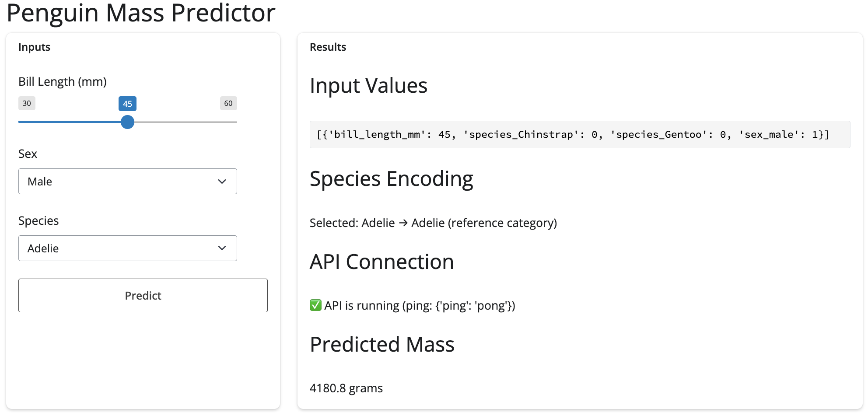868x419 pixels.
Task: Click the Predicted Mass heading
Action: (382, 344)
